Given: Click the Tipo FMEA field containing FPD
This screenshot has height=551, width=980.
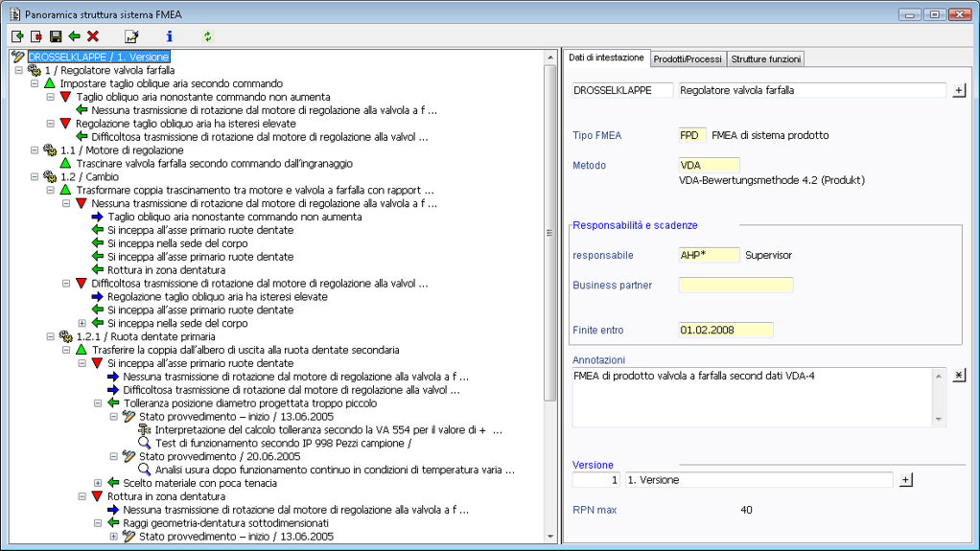Looking at the screenshot, I should click(692, 135).
